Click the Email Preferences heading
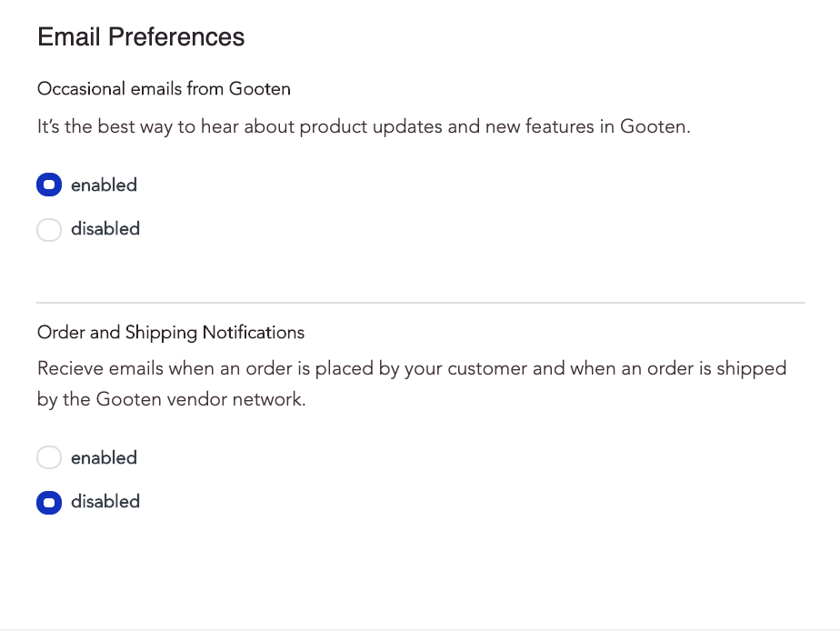This screenshot has height=631, width=840. [140, 36]
